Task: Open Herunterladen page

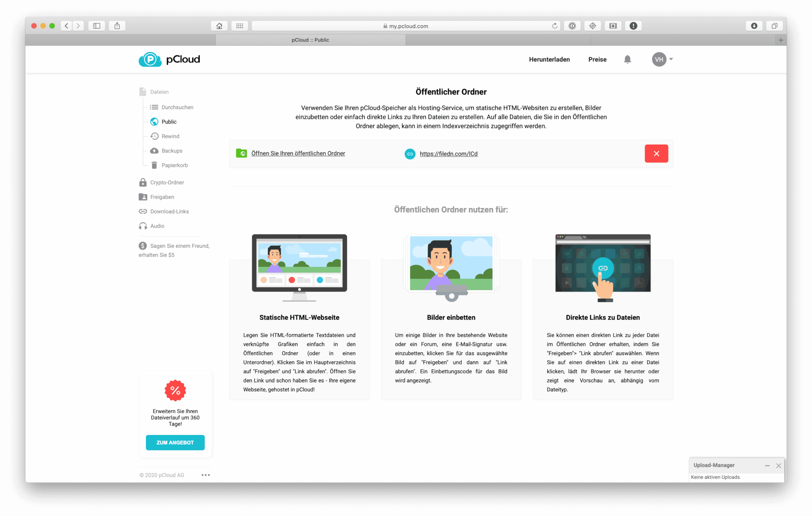Action: 549,59
